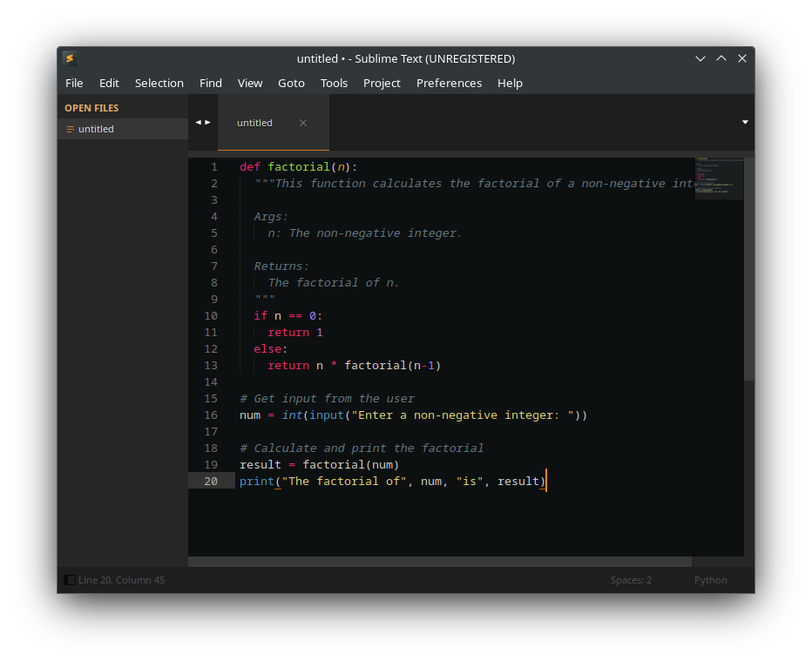Click the Sublime Text logo in the title bar
The image size is (812, 661).
coord(70,58)
